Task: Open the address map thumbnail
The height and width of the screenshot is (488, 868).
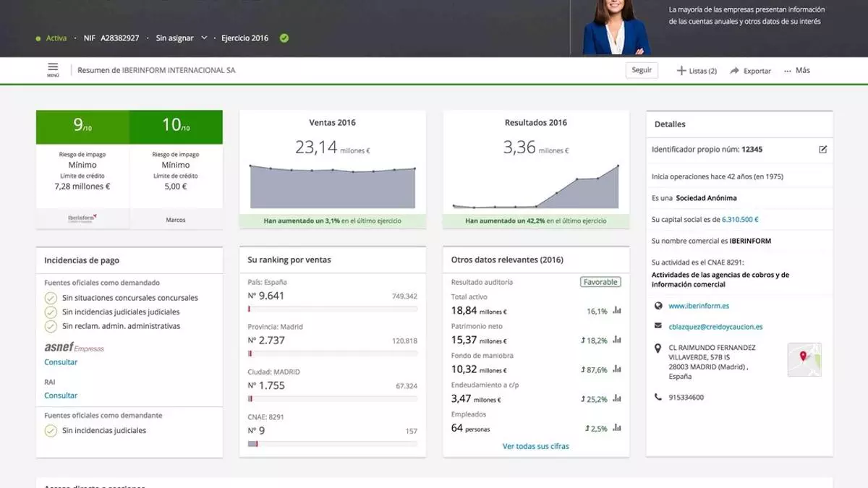Action: [804, 359]
